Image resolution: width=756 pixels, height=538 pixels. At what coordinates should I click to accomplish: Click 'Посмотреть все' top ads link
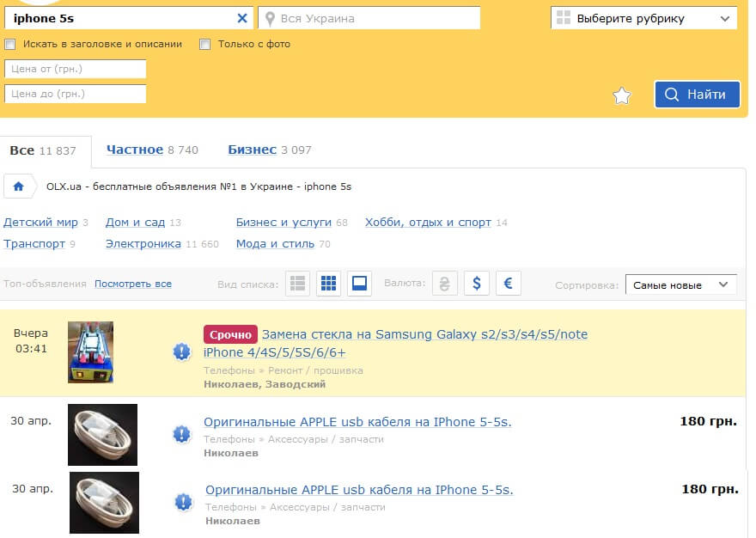(x=133, y=284)
